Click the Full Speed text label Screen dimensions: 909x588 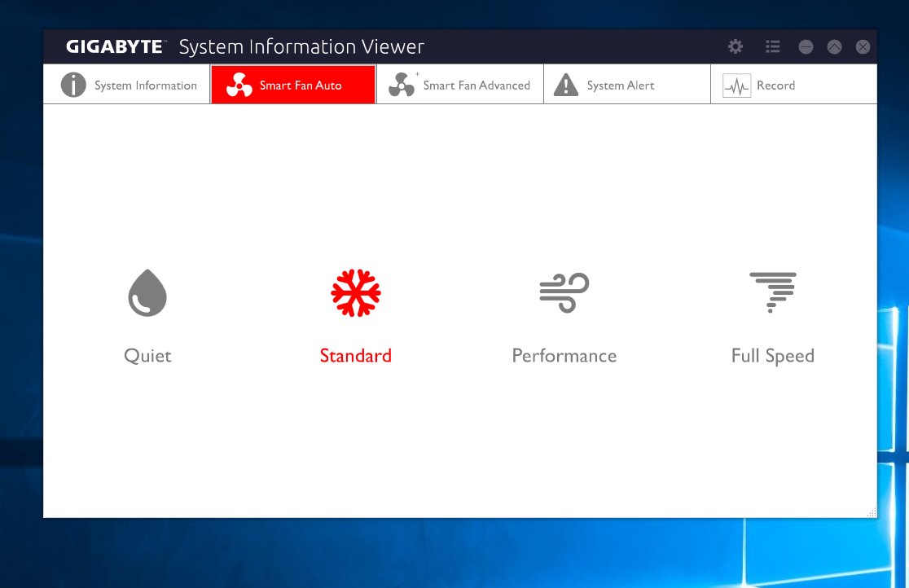[772, 356]
